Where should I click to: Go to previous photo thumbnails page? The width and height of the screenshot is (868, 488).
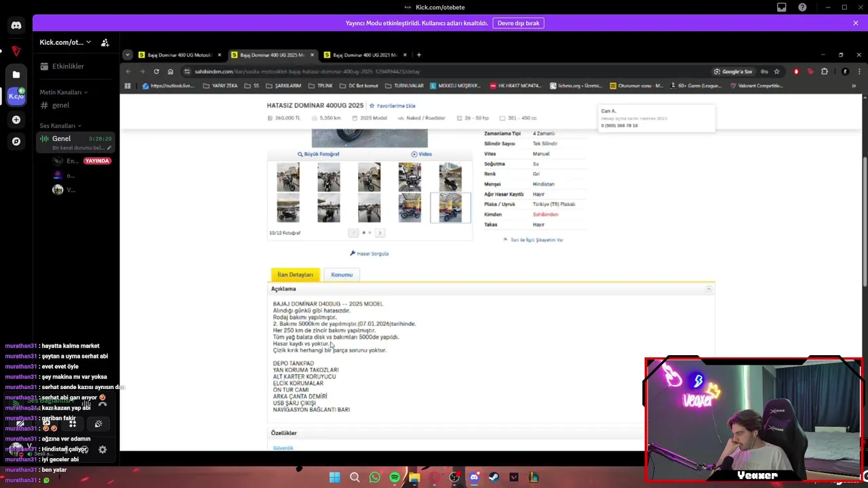(x=353, y=232)
